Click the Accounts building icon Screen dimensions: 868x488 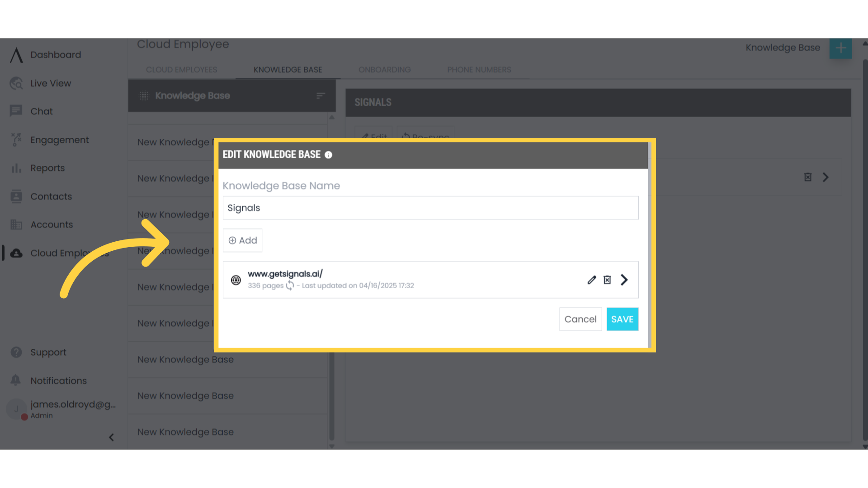click(x=16, y=225)
